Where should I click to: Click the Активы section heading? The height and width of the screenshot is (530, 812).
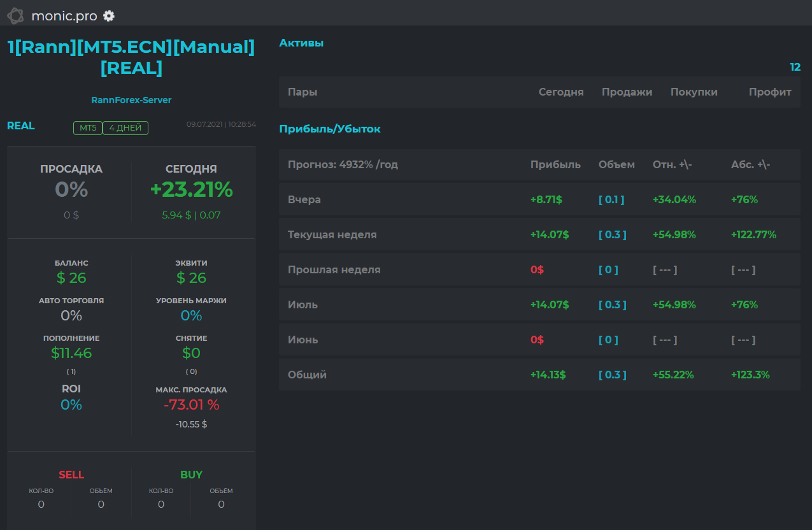click(x=301, y=43)
